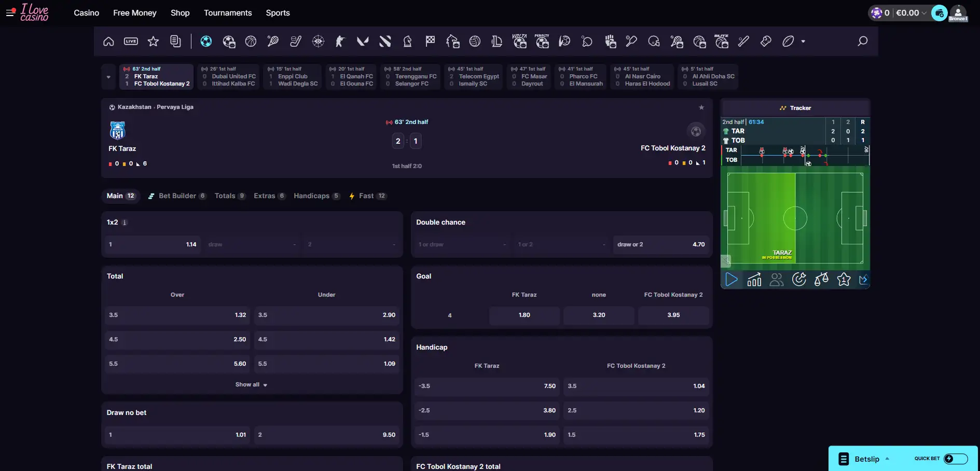Open the Shop menu item
This screenshot has width=980, height=471.
(x=180, y=13)
